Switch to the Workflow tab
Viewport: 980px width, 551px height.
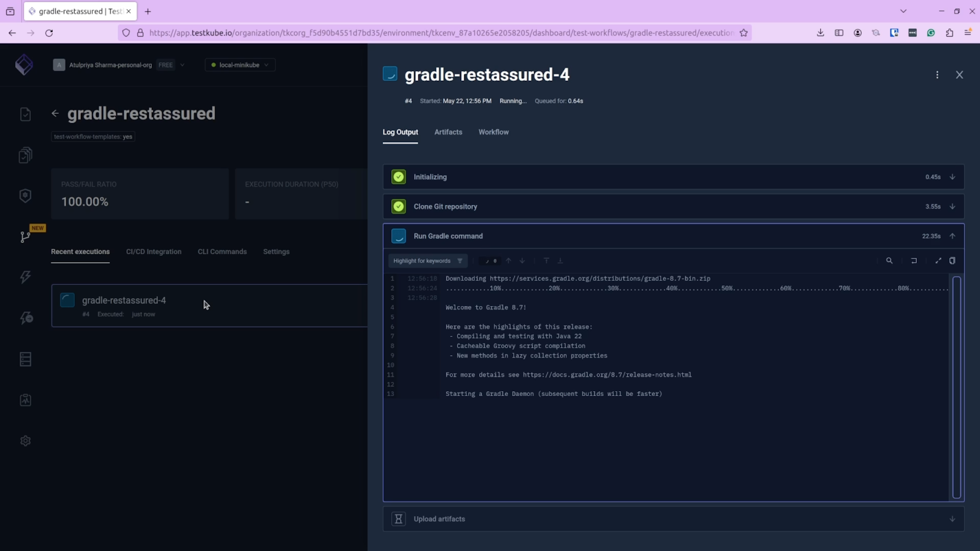pos(494,132)
